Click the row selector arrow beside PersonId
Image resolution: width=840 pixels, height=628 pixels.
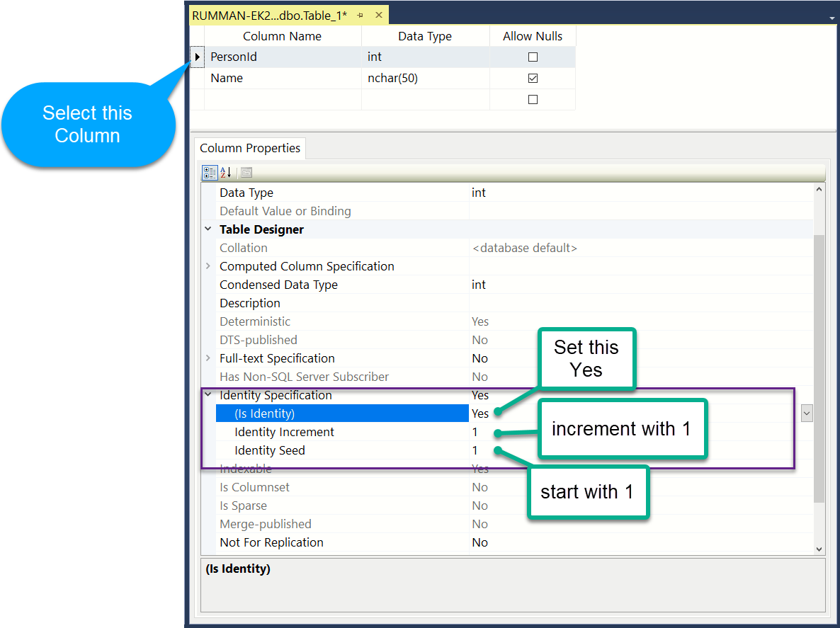pos(197,57)
